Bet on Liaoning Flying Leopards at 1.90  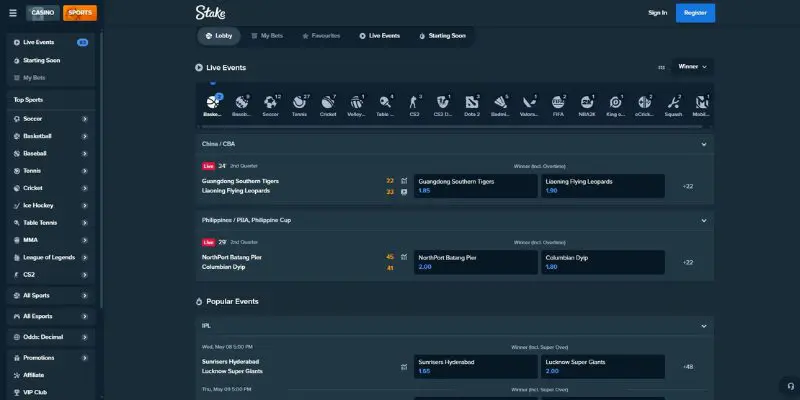603,186
